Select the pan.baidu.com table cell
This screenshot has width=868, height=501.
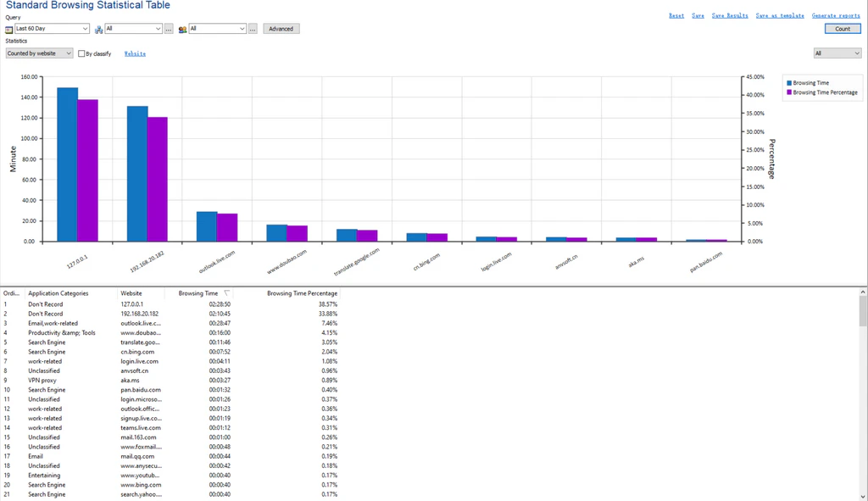tap(141, 390)
